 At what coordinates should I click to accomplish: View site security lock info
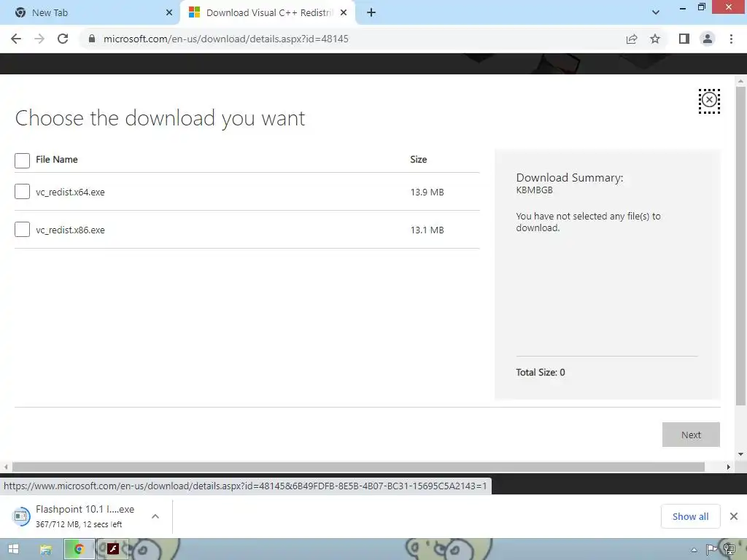92,39
